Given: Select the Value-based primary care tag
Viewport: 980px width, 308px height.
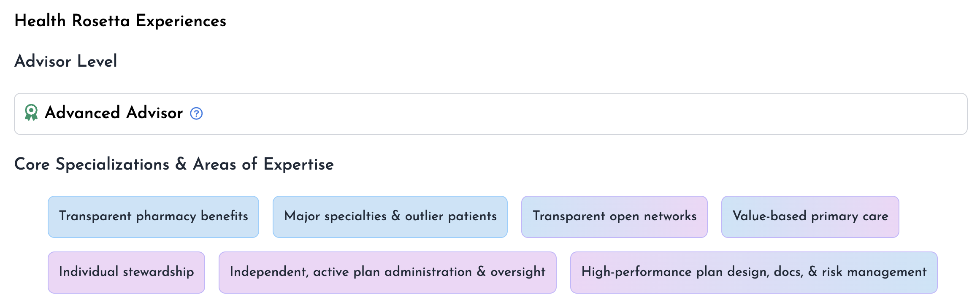Looking at the screenshot, I should 810,216.
